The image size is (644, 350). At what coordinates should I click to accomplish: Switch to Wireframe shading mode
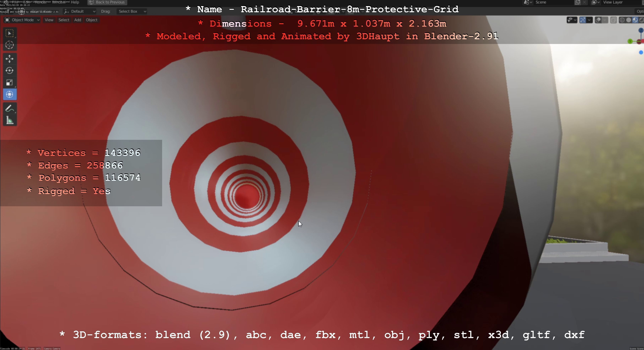[x=622, y=20]
